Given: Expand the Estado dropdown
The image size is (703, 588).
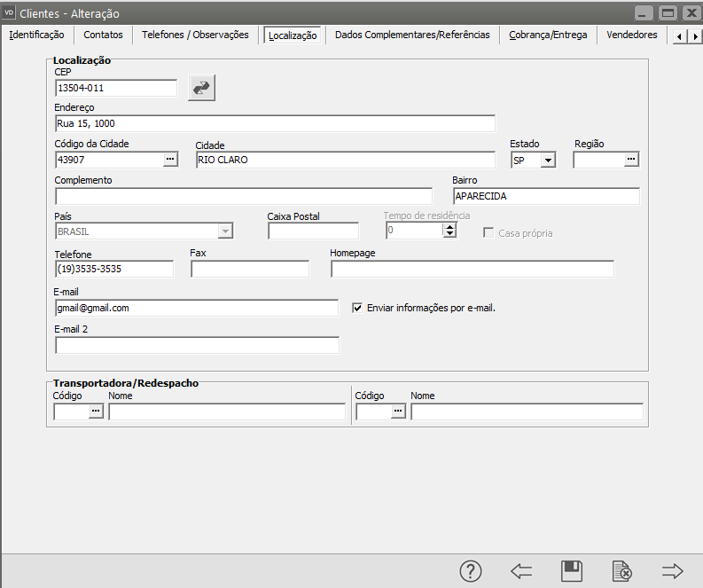Looking at the screenshot, I should pos(548,161).
